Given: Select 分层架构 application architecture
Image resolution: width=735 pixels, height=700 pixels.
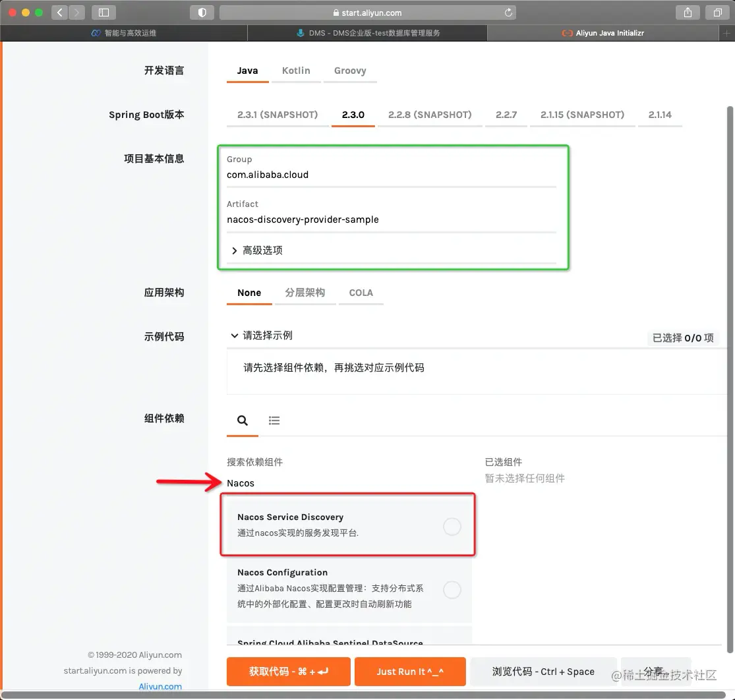Looking at the screenshot, I should [x=305, y=293].
